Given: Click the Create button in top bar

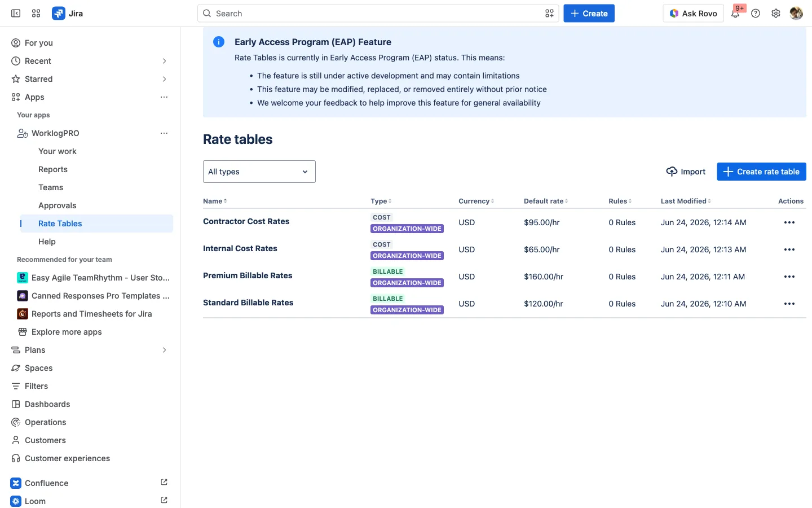Looking at the screenshot, I should click(589, 14).
